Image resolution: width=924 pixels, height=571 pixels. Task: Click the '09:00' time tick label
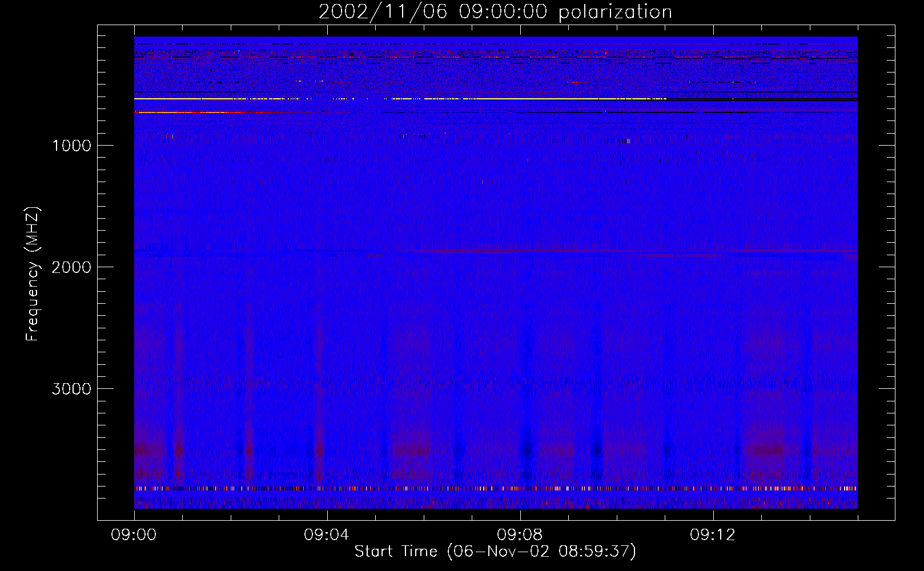[134, 535]
